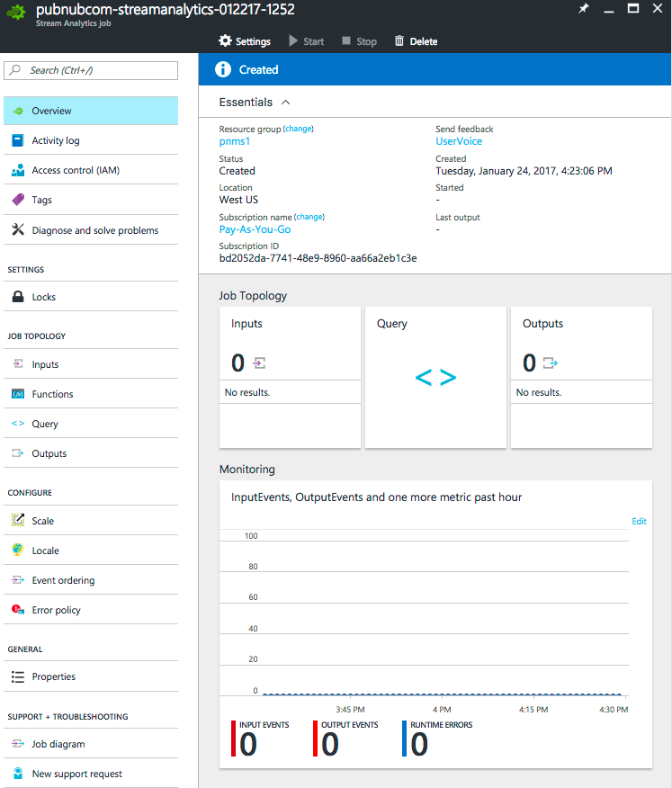Click the Settings gear icon
The image size is (672, 788).
pyautogui.click(x=225, y=40)
